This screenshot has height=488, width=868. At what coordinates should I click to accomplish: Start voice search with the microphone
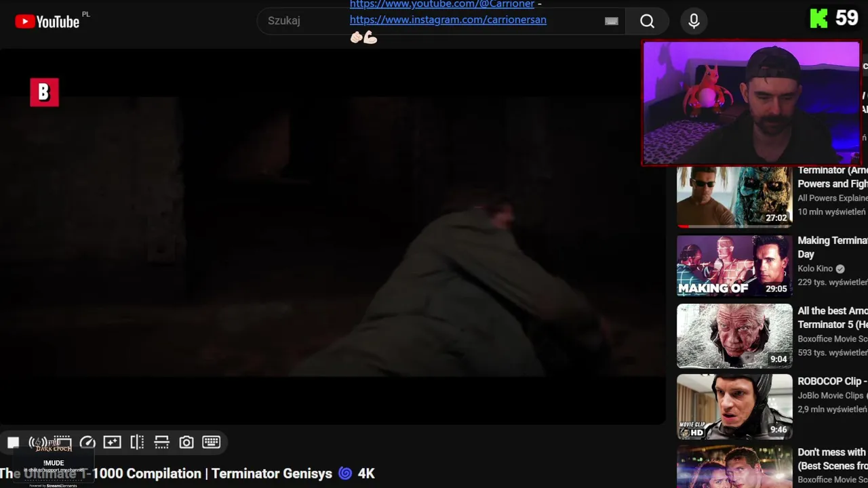click(694, 21)
